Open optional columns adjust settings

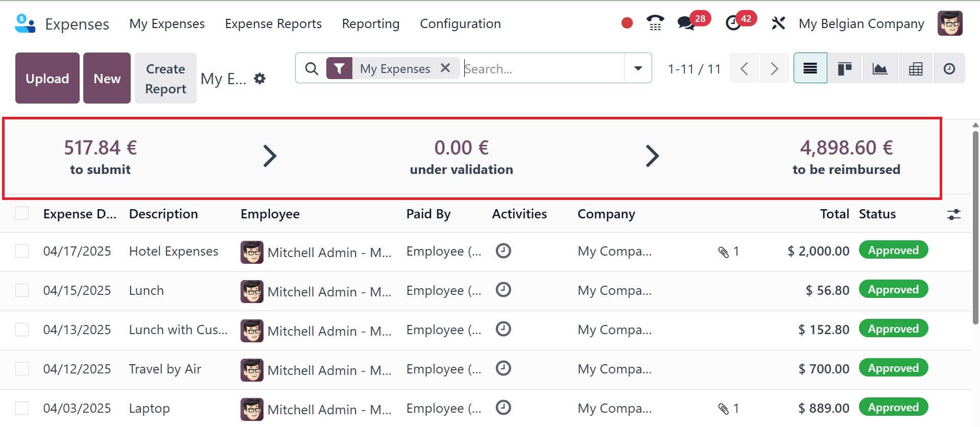pyautogui.click(x=953, y=214)
